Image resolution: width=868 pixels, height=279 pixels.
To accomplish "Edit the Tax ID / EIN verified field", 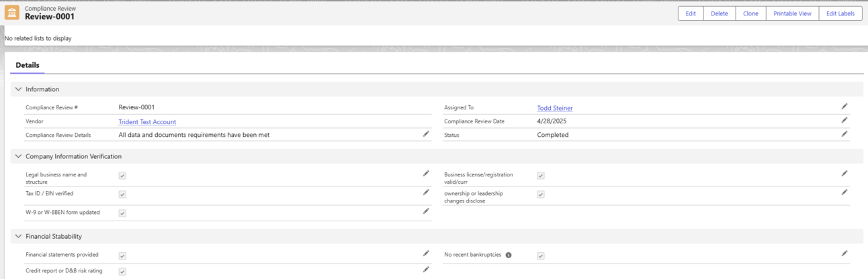I will (426, 192).
